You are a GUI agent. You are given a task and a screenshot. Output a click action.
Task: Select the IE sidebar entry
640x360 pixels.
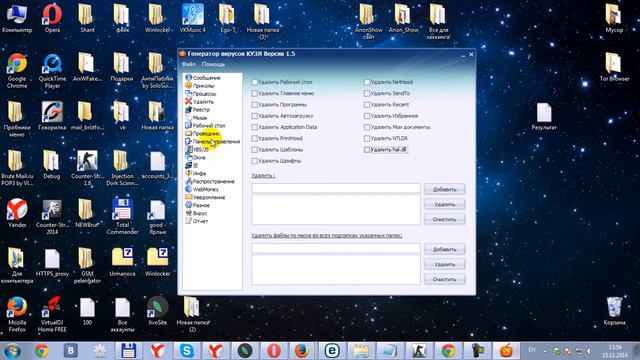pos(191,165)
